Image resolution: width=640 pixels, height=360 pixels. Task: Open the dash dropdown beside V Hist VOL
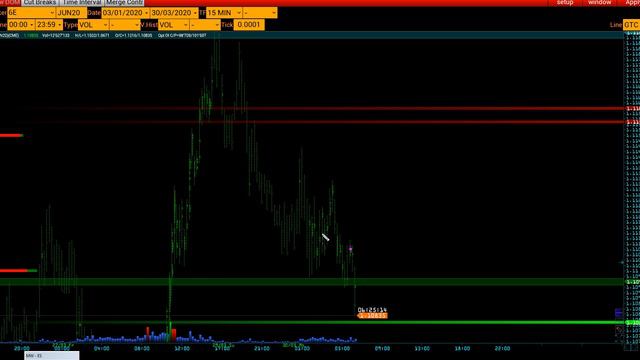click(x=205, y=25)
